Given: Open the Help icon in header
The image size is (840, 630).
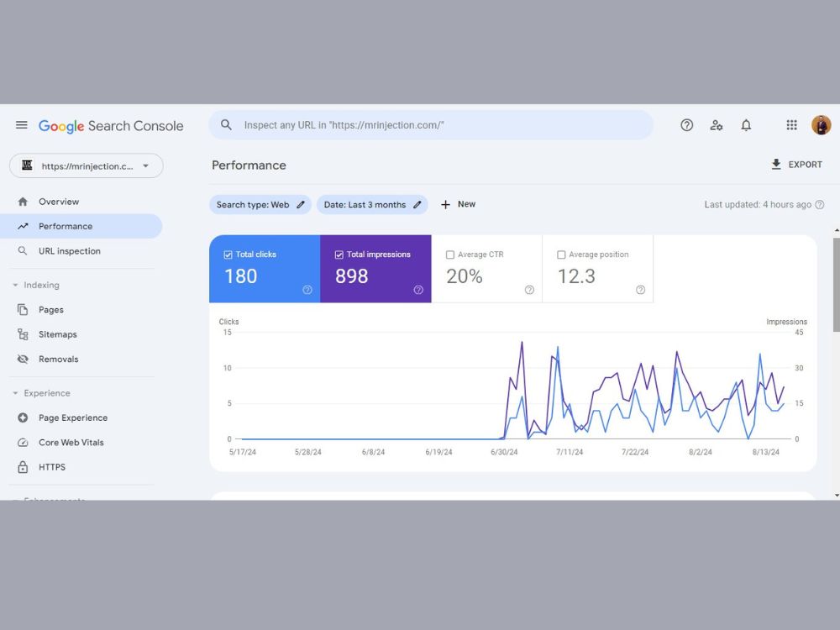Looking at the screenshot, I should point(687,125).
